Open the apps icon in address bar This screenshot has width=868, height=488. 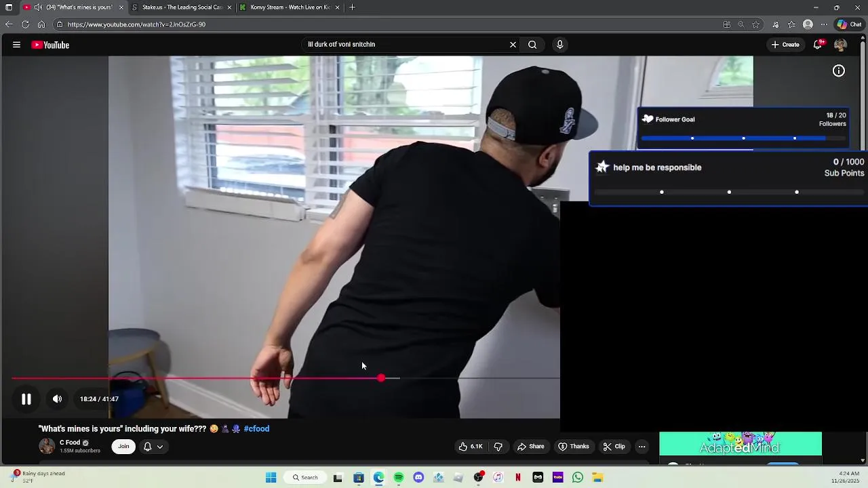pyautogui.click(x=727, y=24)
